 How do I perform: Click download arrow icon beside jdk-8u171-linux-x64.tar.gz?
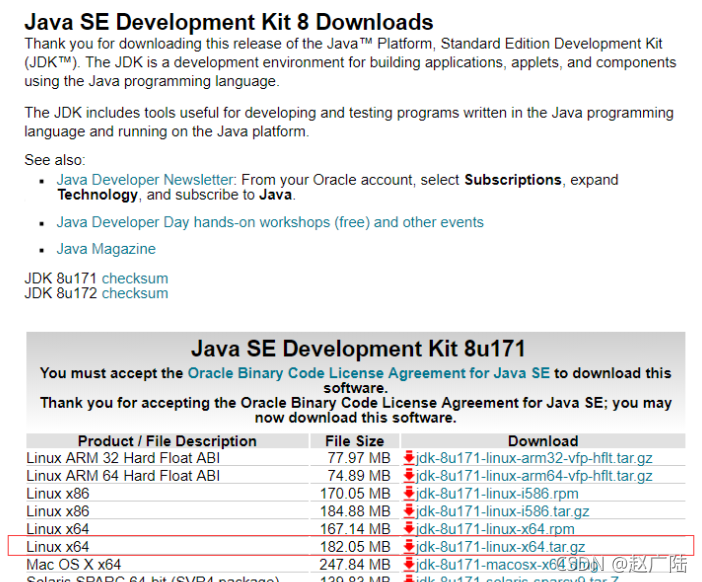point(409,547)
